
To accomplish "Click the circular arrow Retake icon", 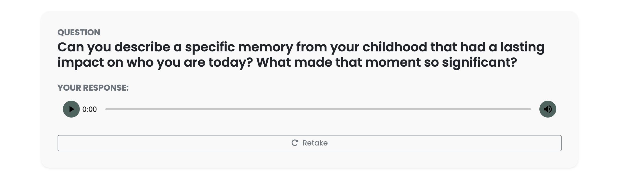I will 295,143.
